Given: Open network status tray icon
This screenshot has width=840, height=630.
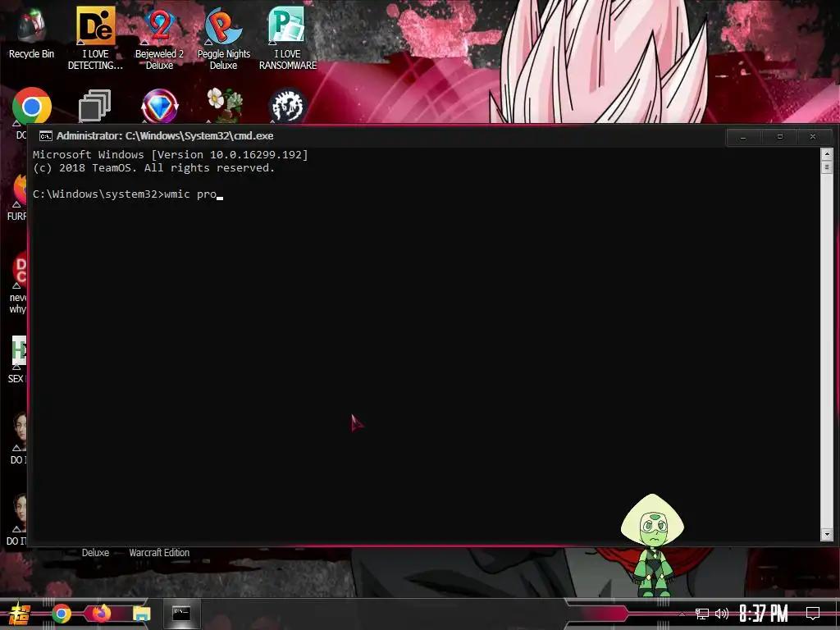Looking at the screenshot, I should pyautogui.click(x=702, y=614).
